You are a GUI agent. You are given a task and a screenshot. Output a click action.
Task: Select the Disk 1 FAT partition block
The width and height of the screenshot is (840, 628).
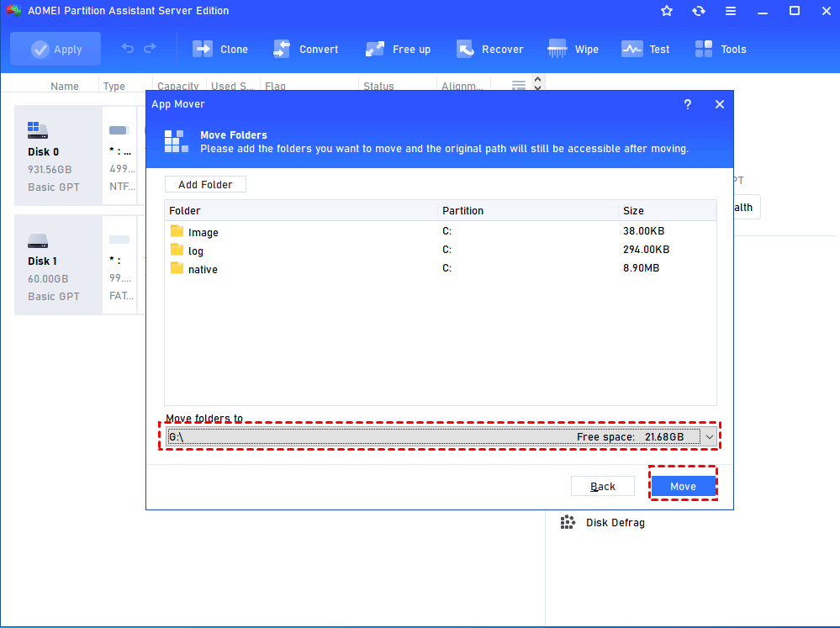click(x=120, y=265)
